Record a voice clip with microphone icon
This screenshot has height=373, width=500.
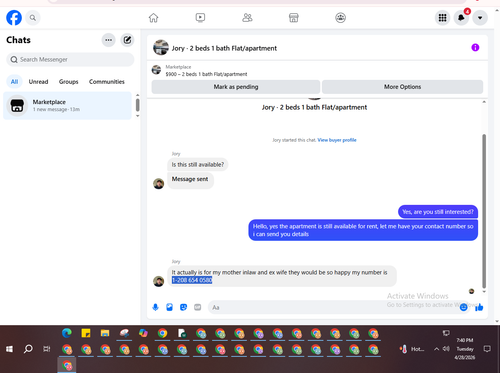[x=155, y=307]
